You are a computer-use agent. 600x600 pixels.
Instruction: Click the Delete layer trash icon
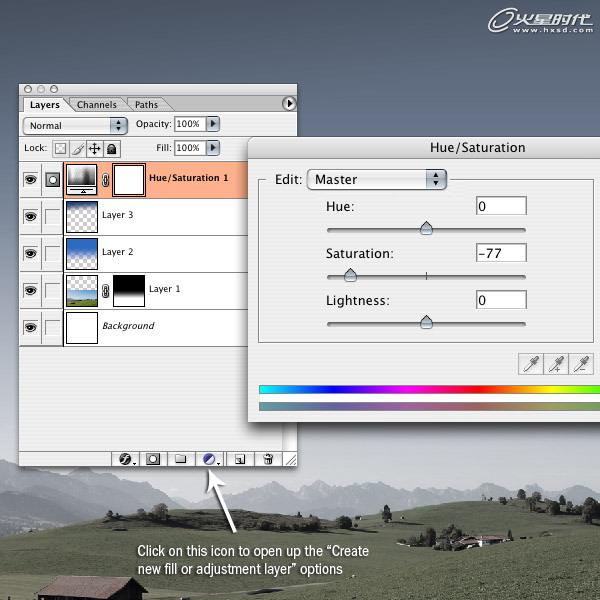(267, 459)
